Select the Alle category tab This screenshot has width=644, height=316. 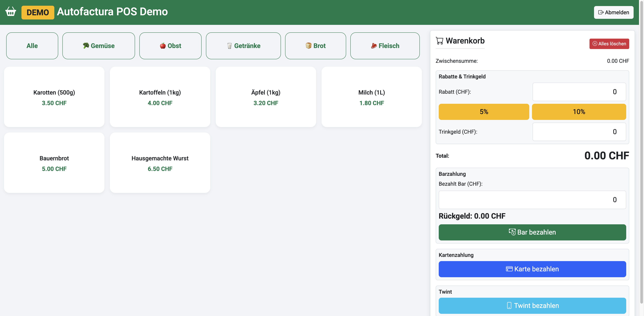(x=32, y=46)
